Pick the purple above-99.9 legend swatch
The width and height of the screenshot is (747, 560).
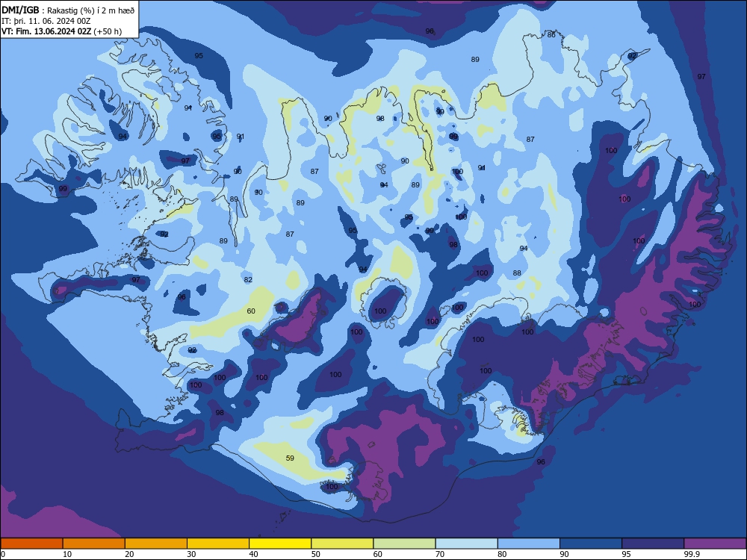(x=716, y=544)
